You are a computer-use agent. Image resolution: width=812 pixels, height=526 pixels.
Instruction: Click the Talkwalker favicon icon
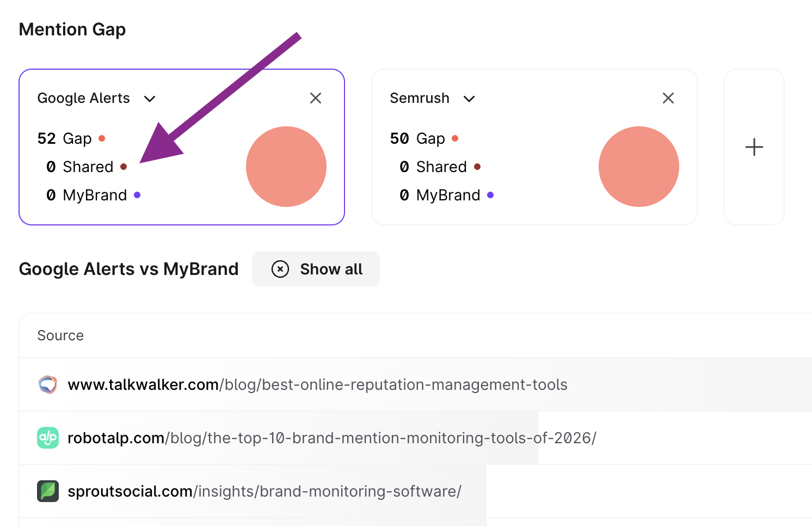pos(48,384)
